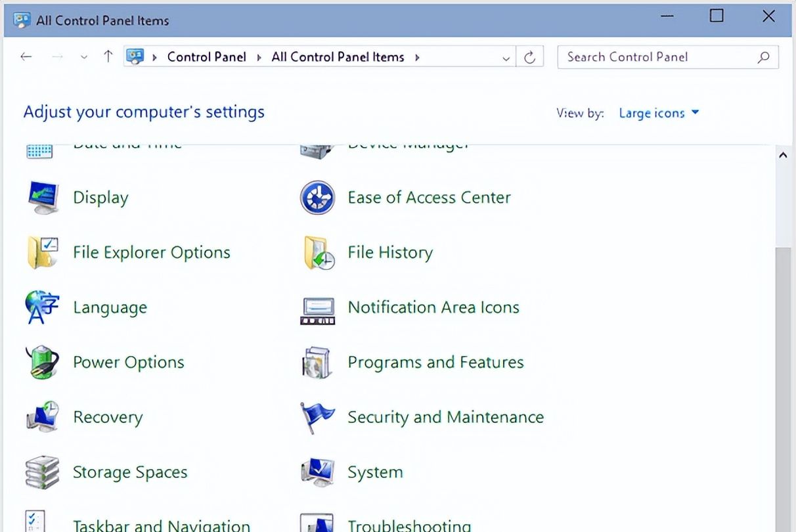The image size is (796, 532).
Task: Open the View by Large icons dropdown
Action: click(x=659, y=113)
